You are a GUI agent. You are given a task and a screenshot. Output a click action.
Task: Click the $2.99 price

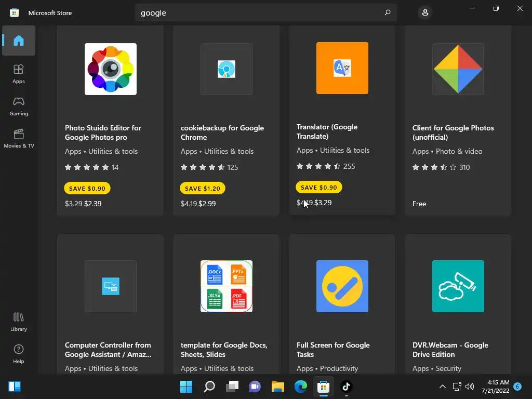click(207, 204)
